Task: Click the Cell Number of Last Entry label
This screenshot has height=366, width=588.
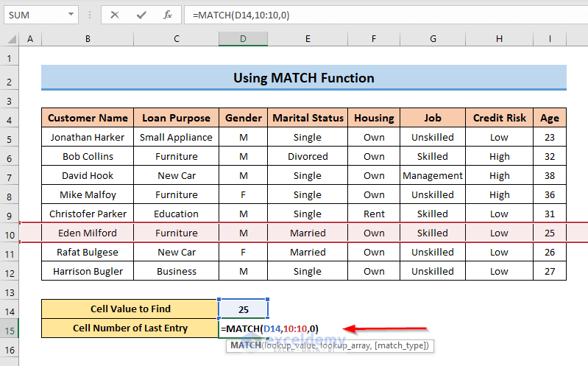Action: 130,328
